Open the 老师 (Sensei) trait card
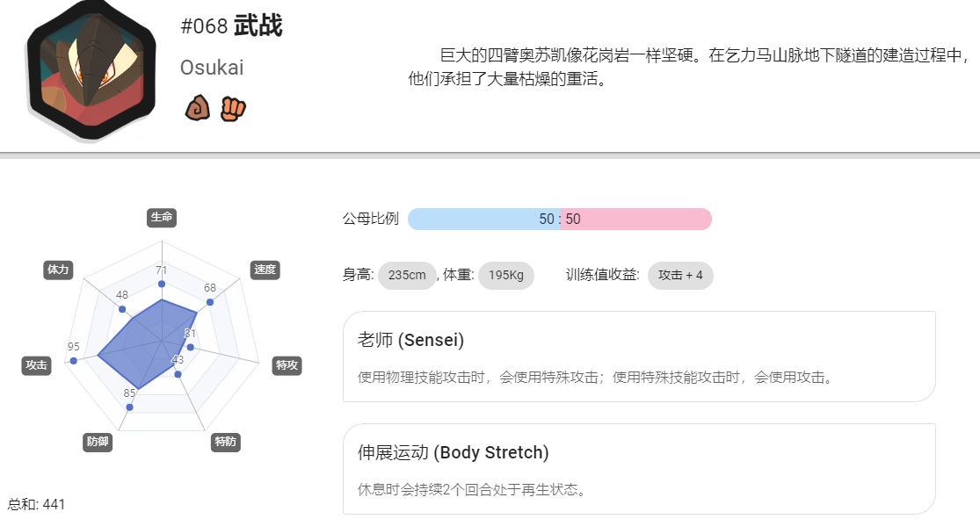The image size is (980, 519). pyautogui.click(x=639, y=357)
